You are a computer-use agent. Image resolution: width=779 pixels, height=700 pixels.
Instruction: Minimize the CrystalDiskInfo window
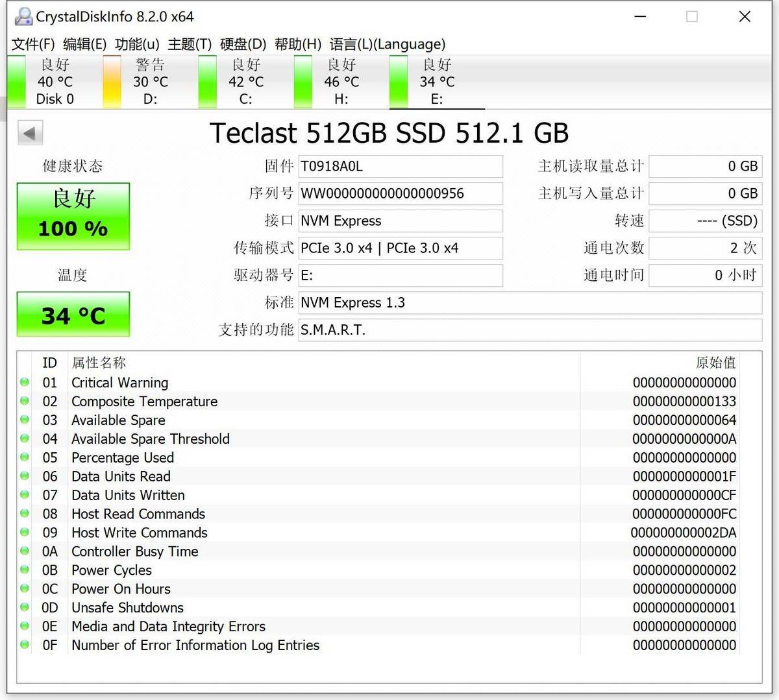(640, 16)
